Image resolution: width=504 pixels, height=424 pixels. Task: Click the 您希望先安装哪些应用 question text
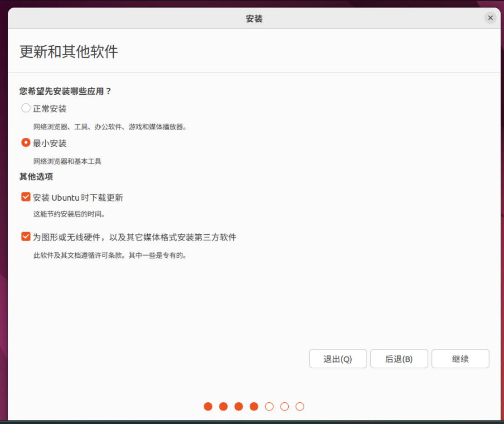click(x=65, y=91)
